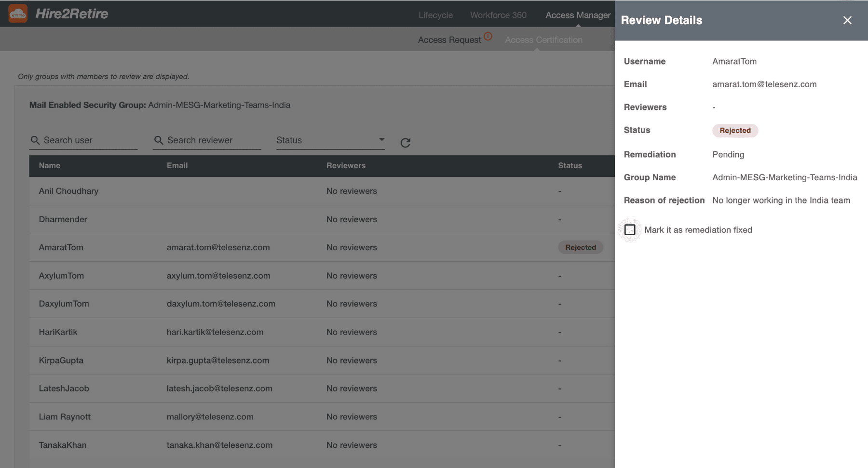Click the notification badge beside Access Request
This screenshot has height=468, width=868.
click(x=488, y=35)
